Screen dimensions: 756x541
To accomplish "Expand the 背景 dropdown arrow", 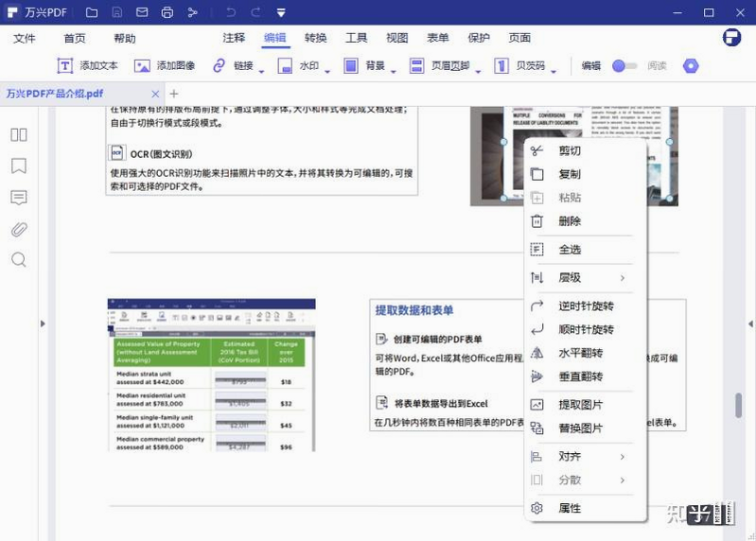I will coord(394,72).
